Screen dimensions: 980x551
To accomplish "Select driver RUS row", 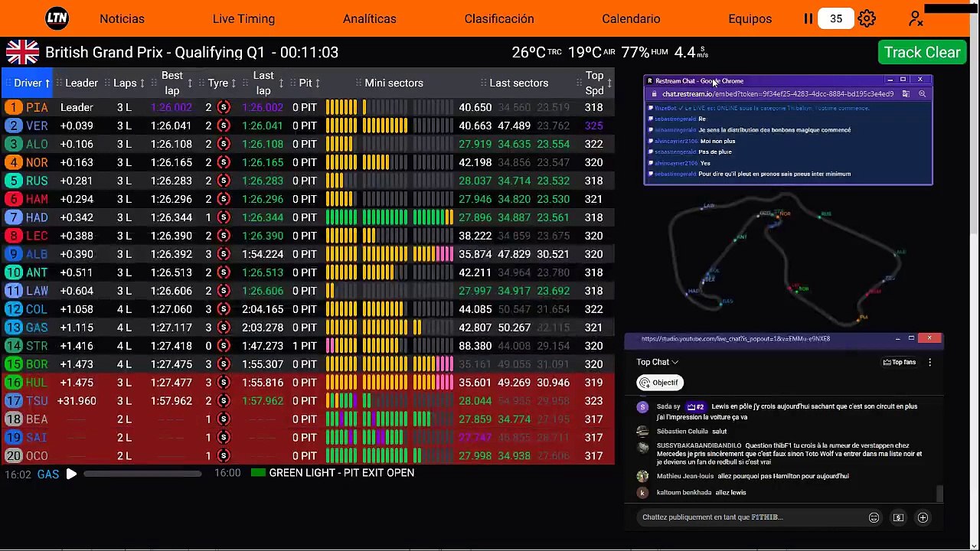I will tap(308, 181).
